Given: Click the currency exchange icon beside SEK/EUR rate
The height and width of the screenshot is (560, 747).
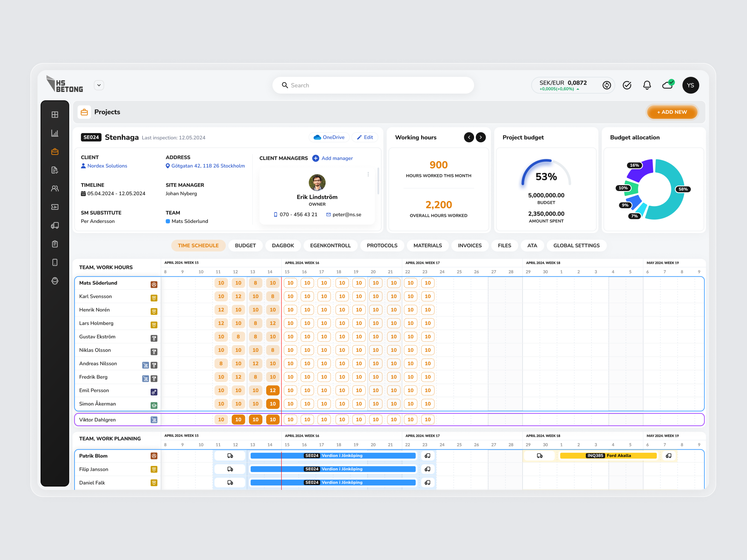Looking at the screenshot, I should 607,85.
